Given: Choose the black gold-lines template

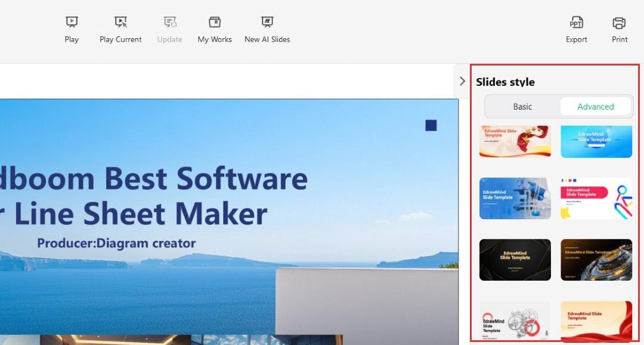Looking at the screenshot, I should (x=515, y=260).
